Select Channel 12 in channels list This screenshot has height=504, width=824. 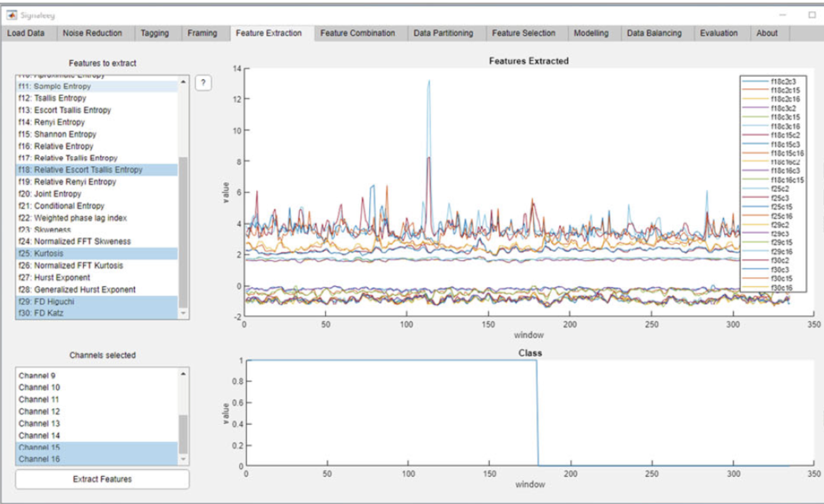point(96,411)
